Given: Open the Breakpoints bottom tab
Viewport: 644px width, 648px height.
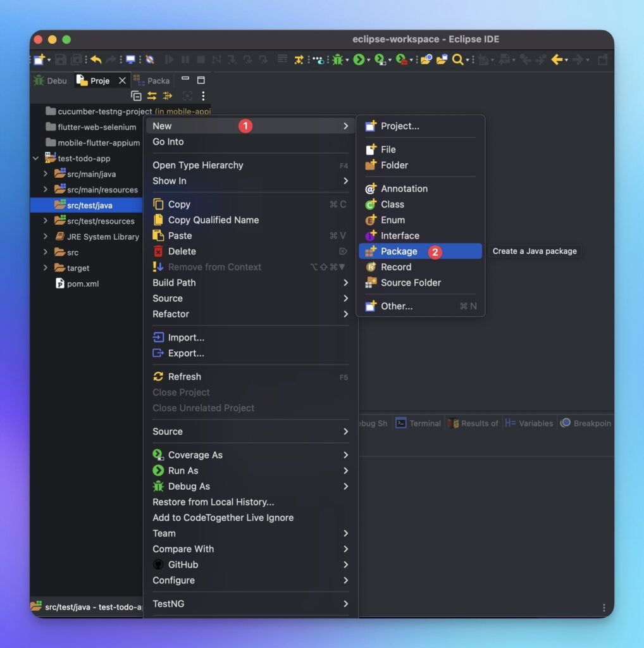Looking at the screenshot, I should [x=586, y=423].
